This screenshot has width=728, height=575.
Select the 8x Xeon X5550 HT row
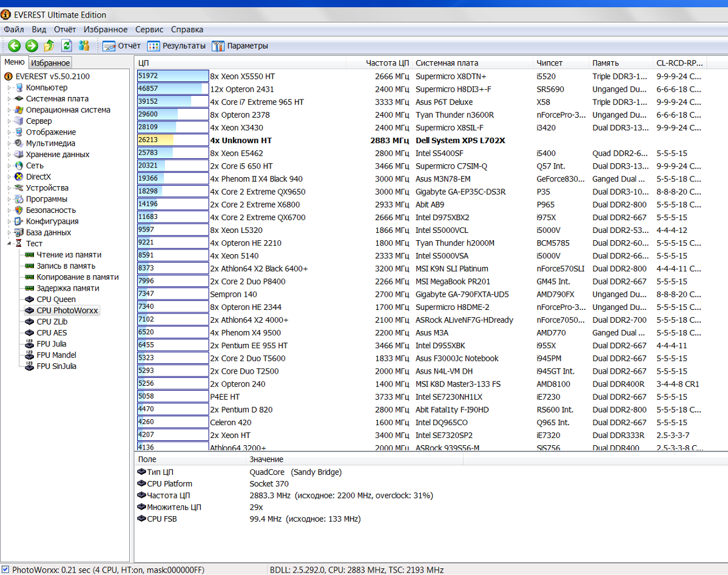point(431,76)
